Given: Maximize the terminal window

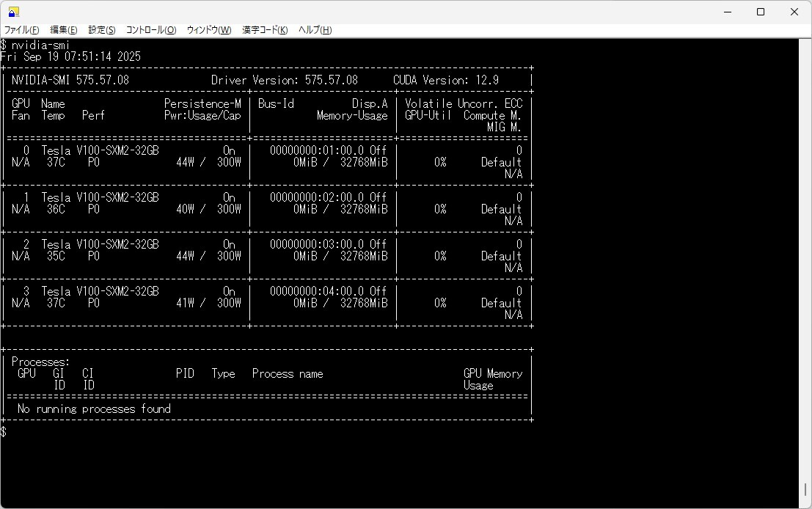Looking at the screenshot, I should 761,12.
